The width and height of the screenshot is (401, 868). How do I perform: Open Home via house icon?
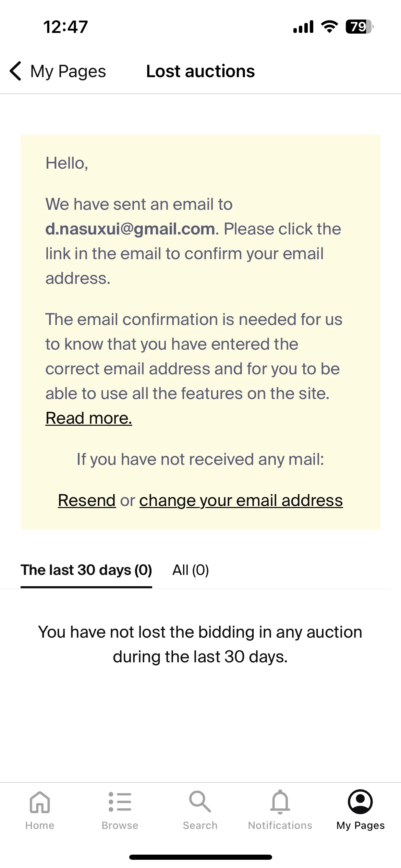coord(40,802)
